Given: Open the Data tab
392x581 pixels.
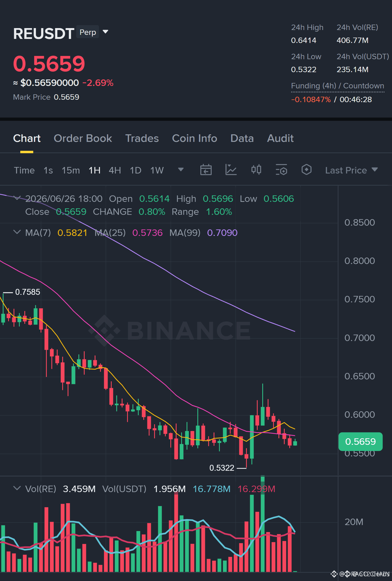Looking at the screenshot, I should (242, 138).
